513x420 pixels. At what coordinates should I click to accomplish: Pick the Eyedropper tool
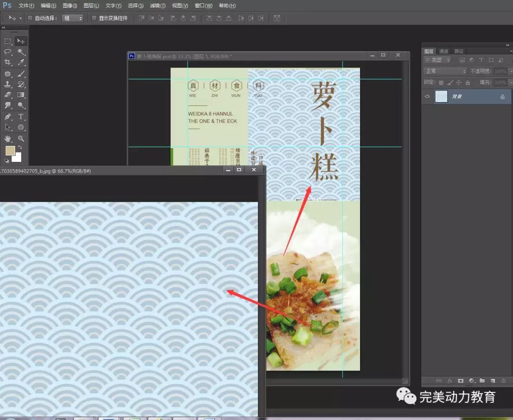21,62
